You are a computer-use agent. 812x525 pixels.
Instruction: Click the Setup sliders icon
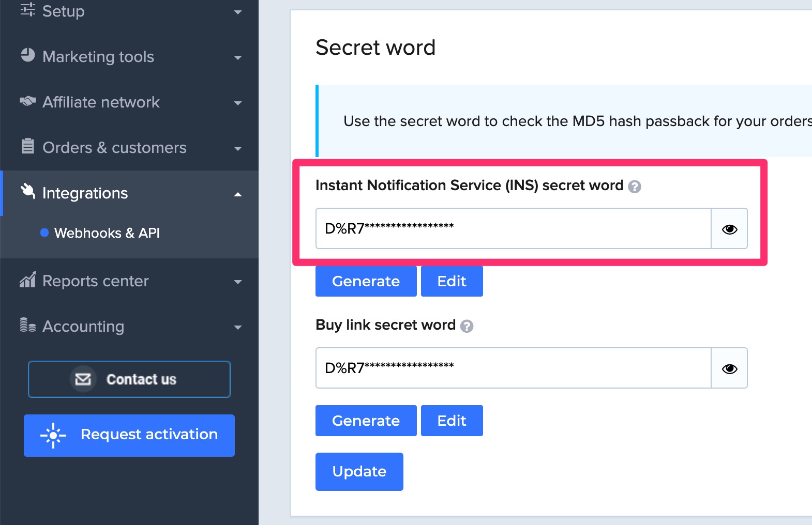pyautogui.click(x=28, y=9)
